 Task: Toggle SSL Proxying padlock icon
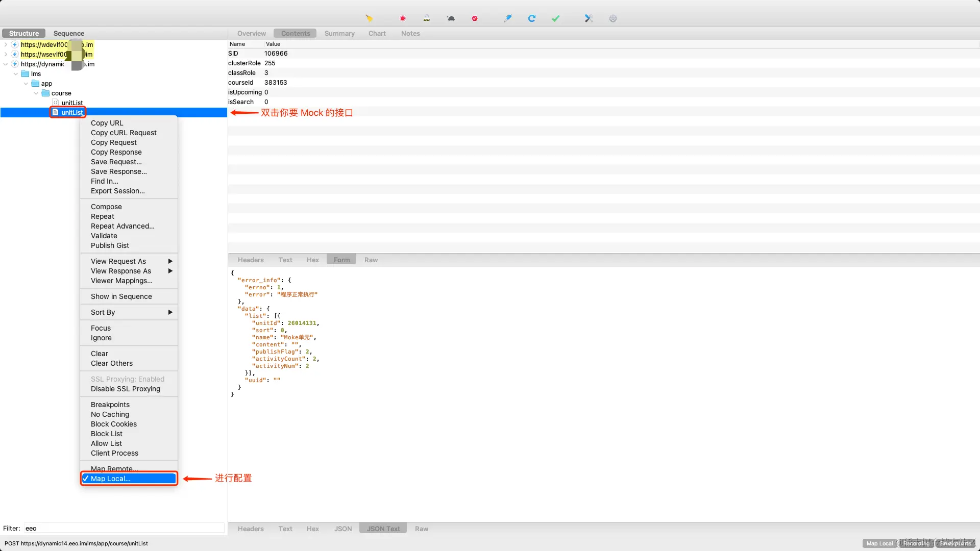(x=427, y=18)
